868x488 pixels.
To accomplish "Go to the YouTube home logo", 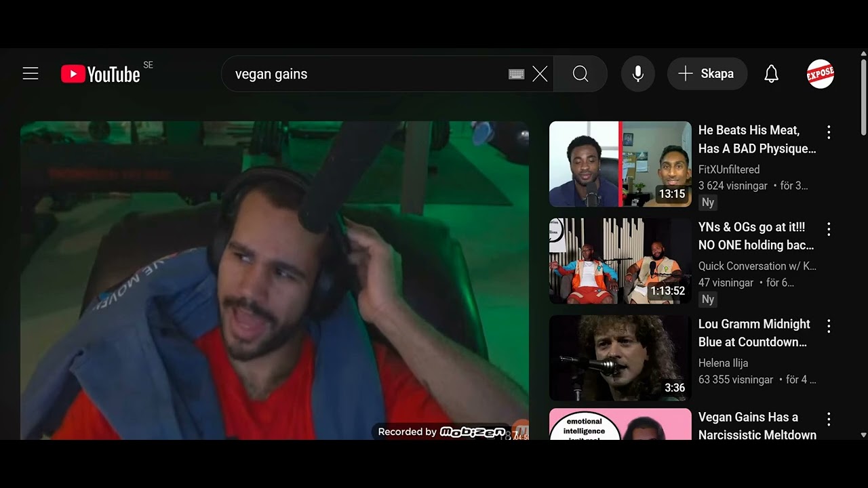I will point(100,74).
